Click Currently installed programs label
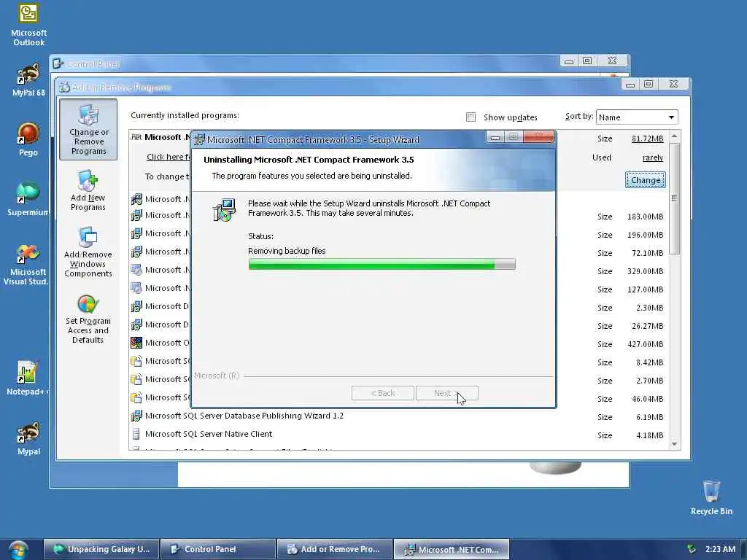The image size is (747, 560). click(185, 115)
